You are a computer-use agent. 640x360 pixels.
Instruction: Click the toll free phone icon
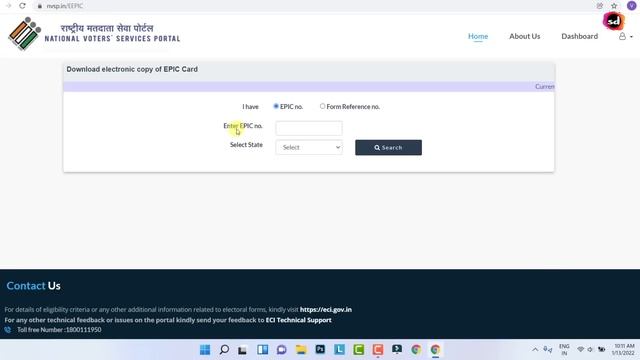(8, 330)
